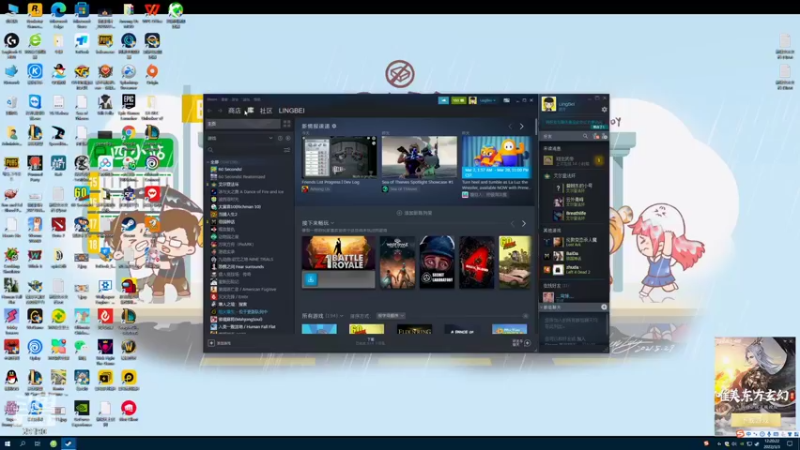This screenshot has height=450, width=800.
Task: Go forward with Steam's forward arrow
Action: 220,111
